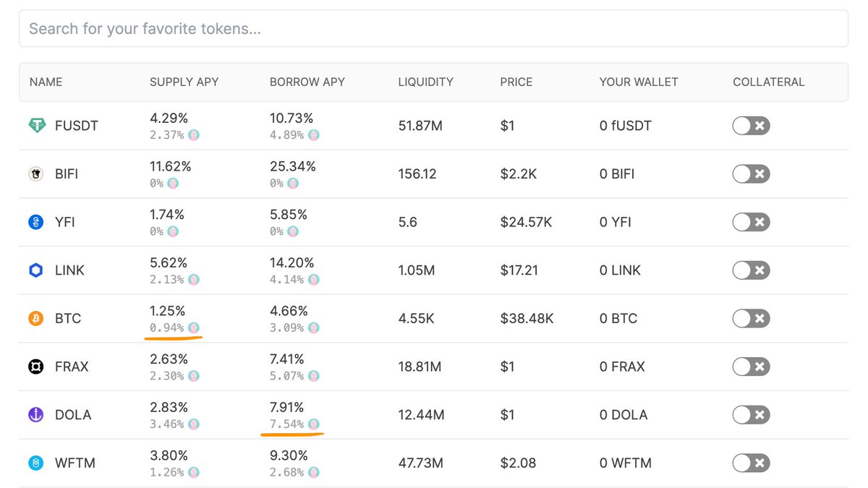Click reward icon beside BIFI 0% supply
The image size is (868, 488).
(173, 184)
